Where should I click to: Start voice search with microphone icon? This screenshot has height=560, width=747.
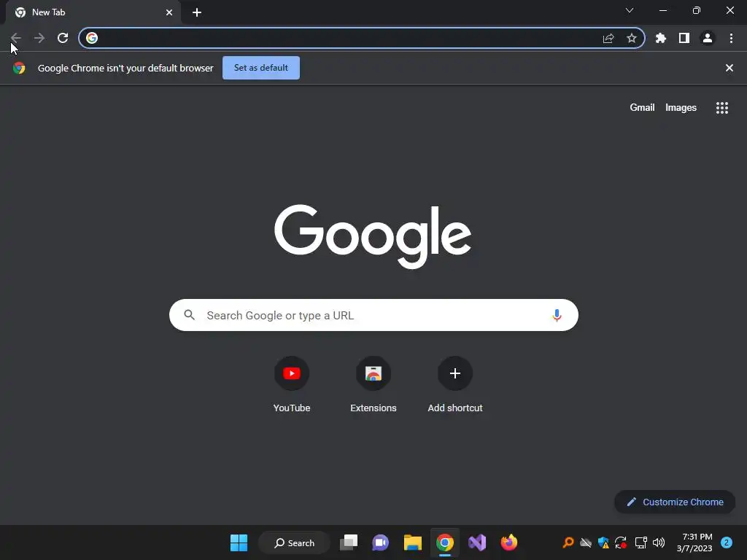click(x=557, y=315)
